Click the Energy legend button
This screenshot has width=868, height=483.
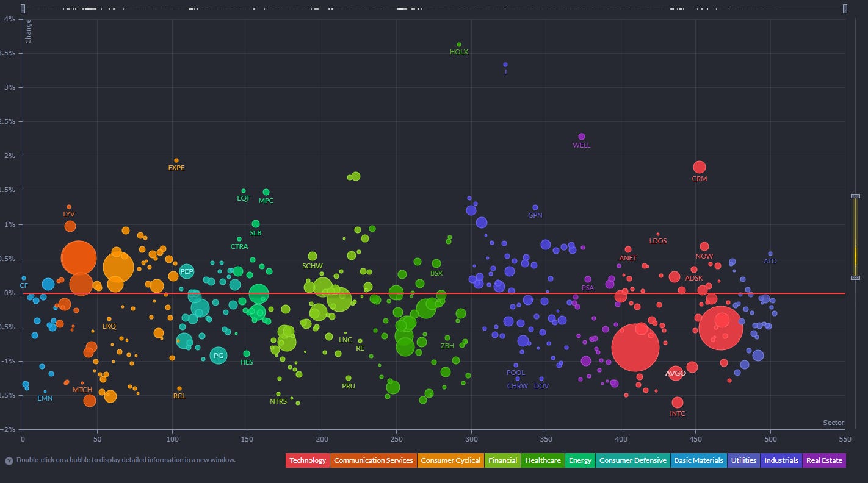[580, 460]
